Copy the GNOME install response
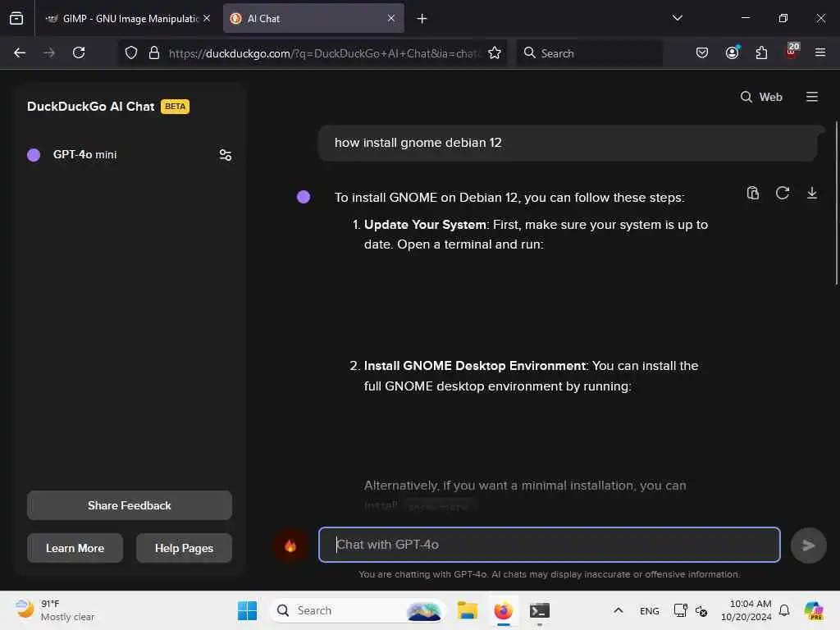The width and height of the screenshot is (840, 630). click(753, 193)
